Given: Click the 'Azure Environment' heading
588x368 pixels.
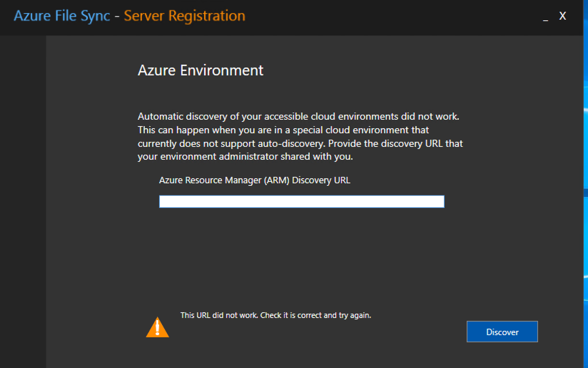Looking at the screenshot, I should pos(201,70).
